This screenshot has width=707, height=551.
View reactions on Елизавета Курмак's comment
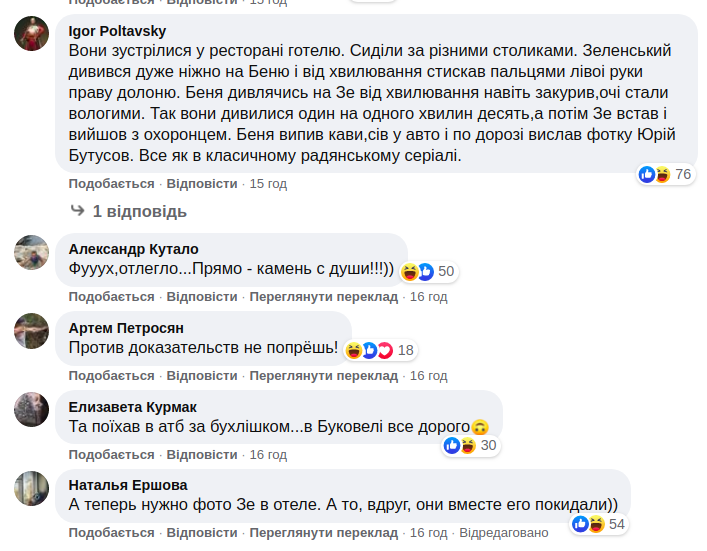pyautogui.click(x=469, y=445)
